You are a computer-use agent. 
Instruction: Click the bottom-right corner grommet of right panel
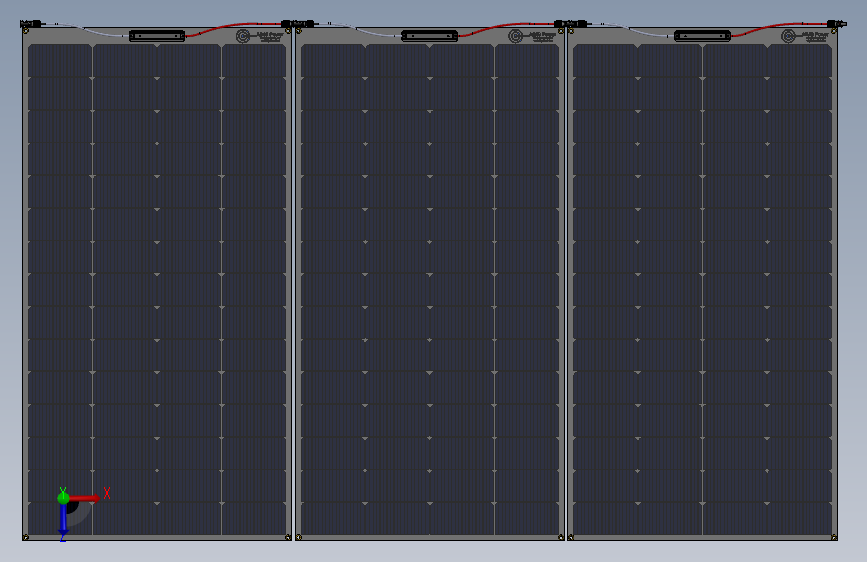834,537
